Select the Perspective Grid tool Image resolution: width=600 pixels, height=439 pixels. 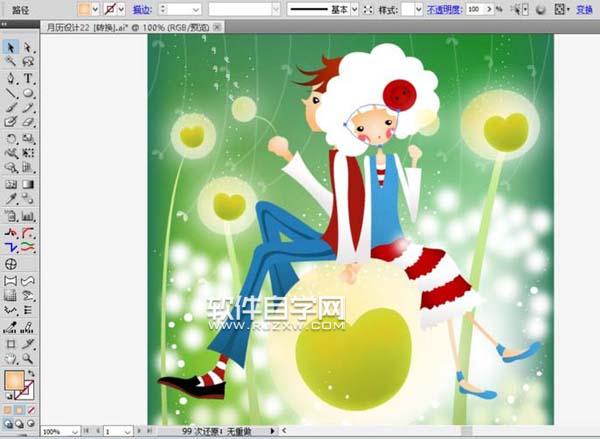(28, 168)
